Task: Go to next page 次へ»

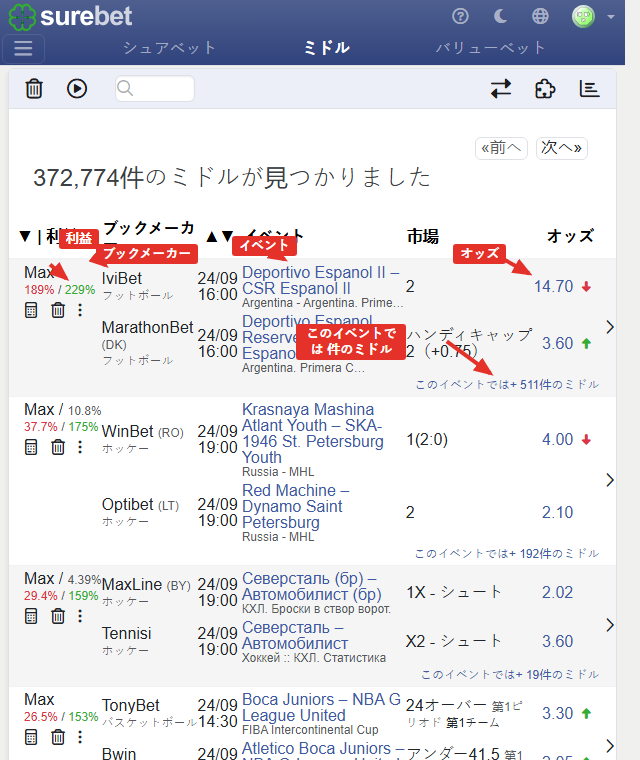Action: [x=561, y=147]
